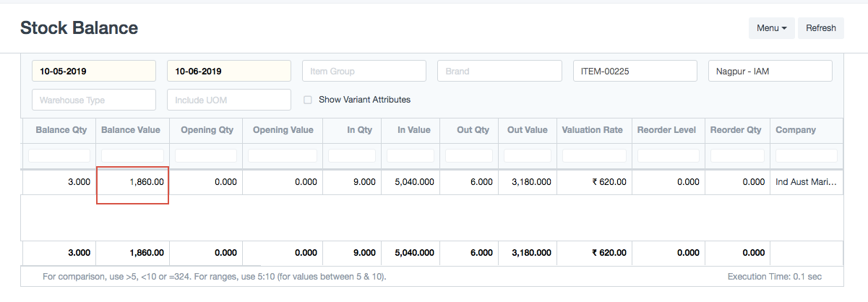Click the Ind Aust Mari... company cell

[806, 182]
